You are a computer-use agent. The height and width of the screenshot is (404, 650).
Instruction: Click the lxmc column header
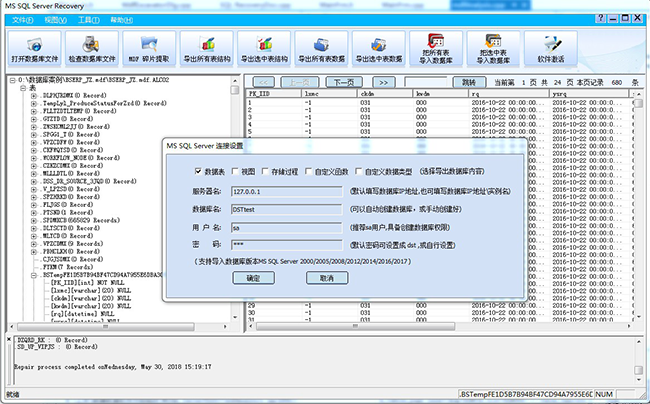point(330,94)
